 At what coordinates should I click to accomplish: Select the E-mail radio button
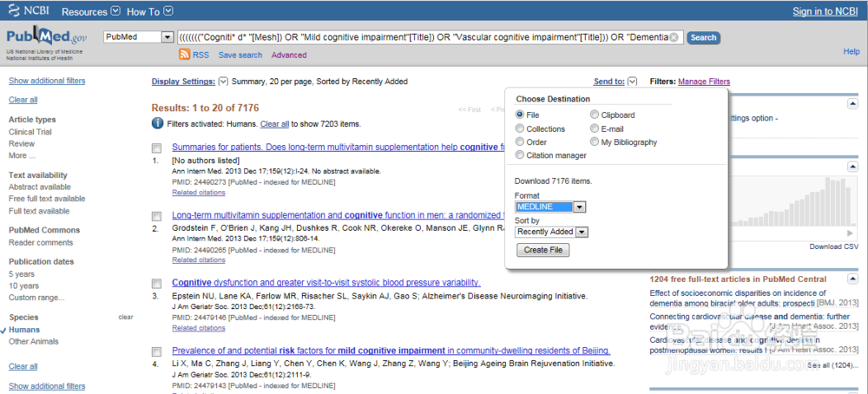tap(595, 128)
